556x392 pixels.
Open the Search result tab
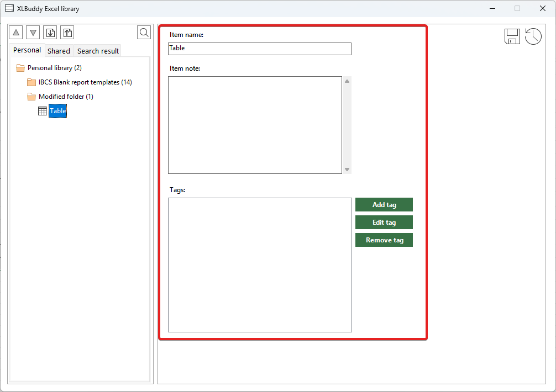[x=98, y=51]
